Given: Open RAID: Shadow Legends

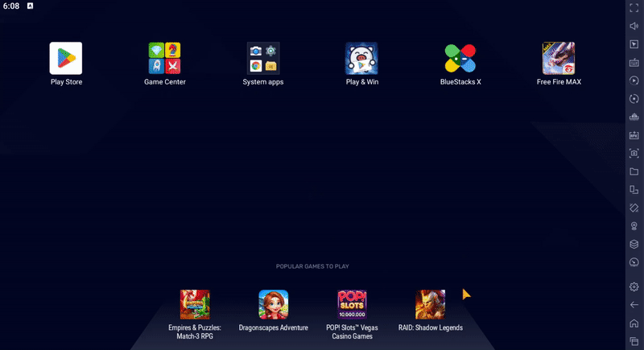Looking at the screenshot, I should (430, 304).
